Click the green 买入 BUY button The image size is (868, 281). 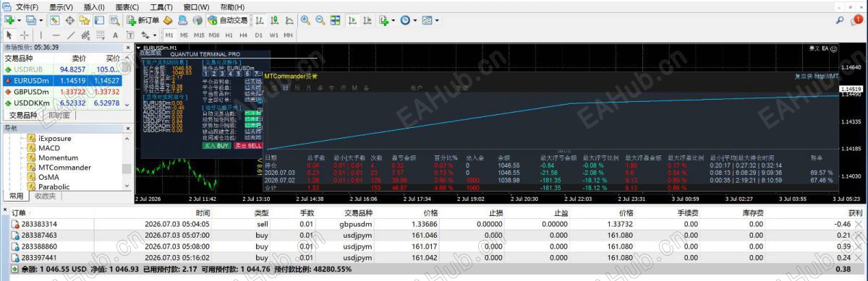(x=216, y=145)
